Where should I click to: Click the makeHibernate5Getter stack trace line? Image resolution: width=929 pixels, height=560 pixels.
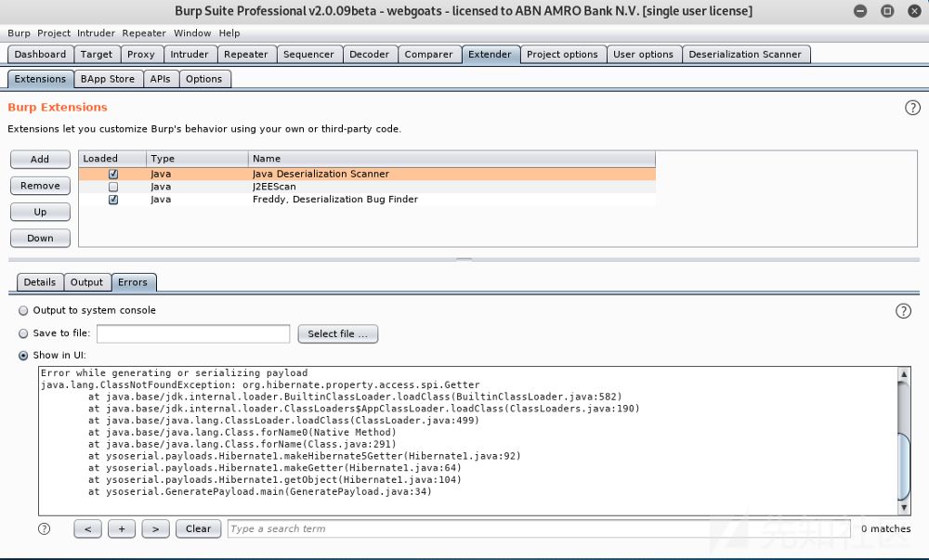tap(305, 456)
